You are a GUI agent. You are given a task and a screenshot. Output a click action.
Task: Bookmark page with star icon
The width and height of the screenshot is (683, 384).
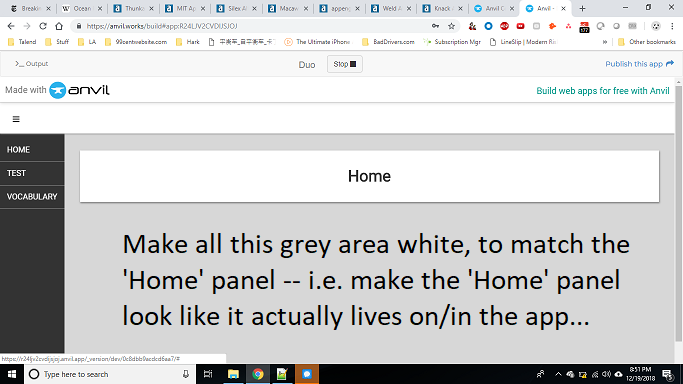(451, 26)
